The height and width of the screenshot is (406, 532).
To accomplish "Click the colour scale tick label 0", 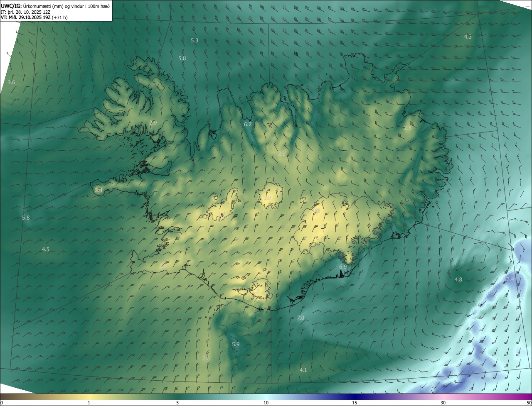I will click(2, 403).
